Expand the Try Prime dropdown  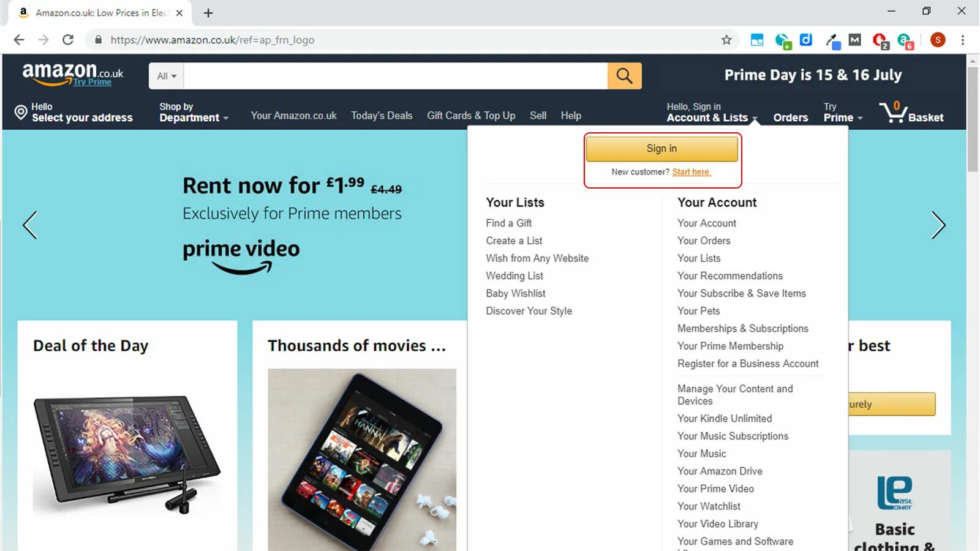pyautogui.click(x=843, y=112)
